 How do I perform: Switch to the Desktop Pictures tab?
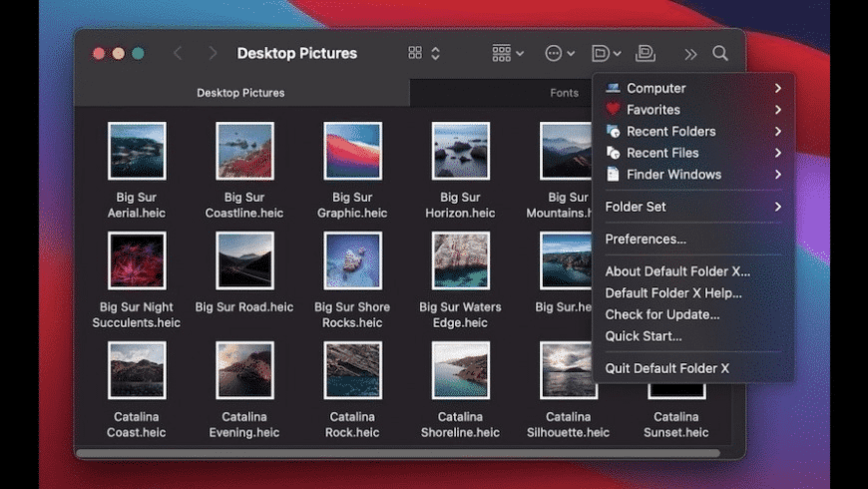click(240, 93)
